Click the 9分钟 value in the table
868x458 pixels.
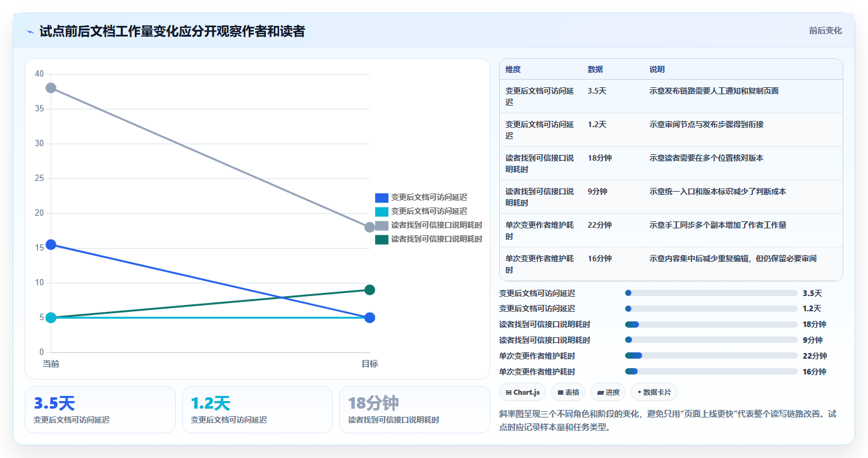coord(598,192)
